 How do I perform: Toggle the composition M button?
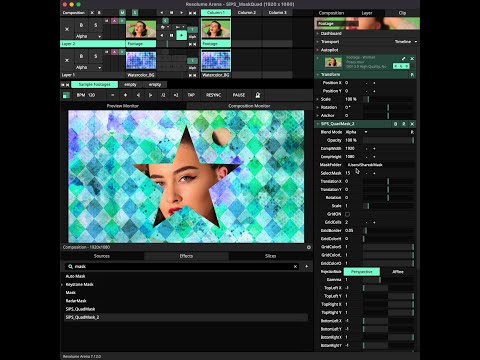(x=122, y=13)
